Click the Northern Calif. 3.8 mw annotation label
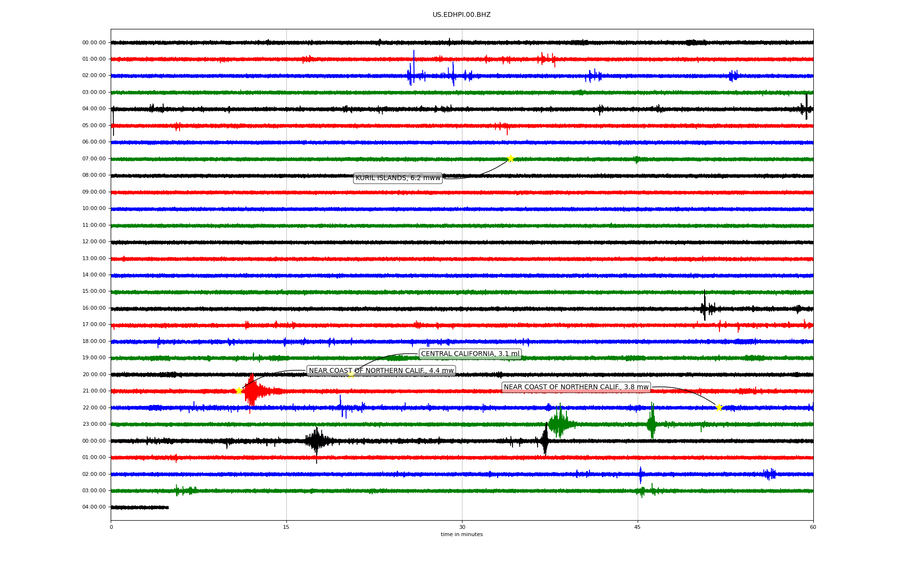This screenshot has width=924, height=578. click(576, 387)
